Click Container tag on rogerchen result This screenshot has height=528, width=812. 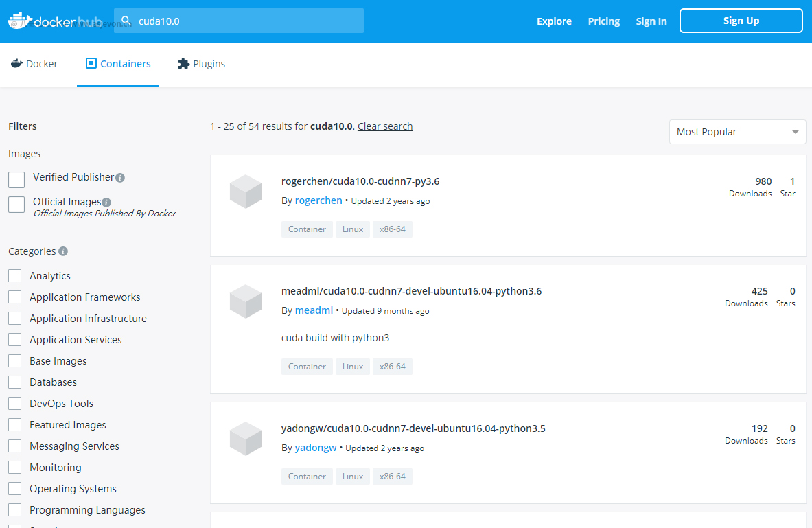tap(307, 229)
